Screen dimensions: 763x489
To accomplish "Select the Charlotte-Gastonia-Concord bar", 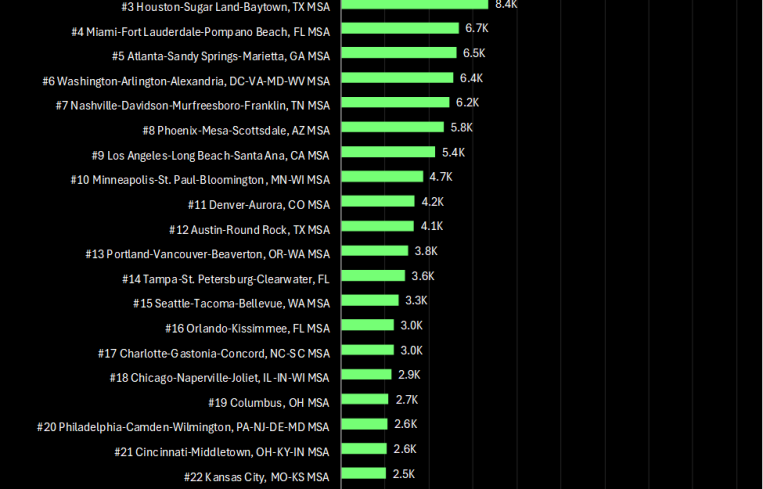I will (367, 350).
